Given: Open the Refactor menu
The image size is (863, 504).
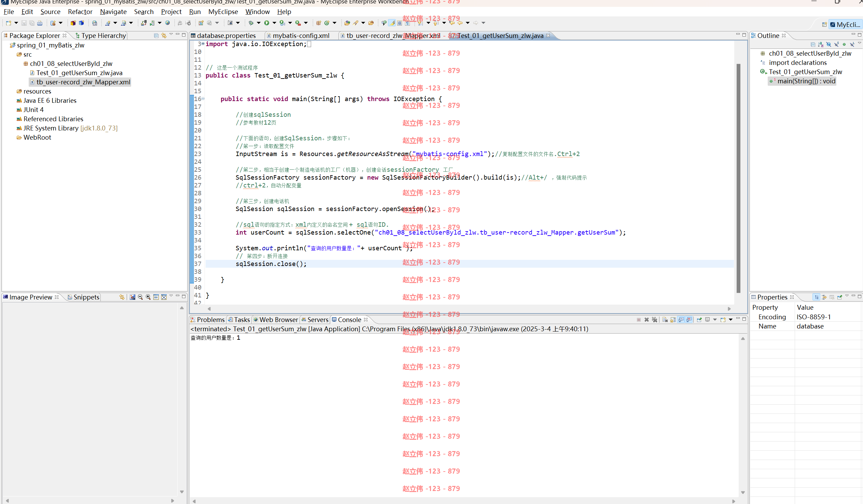Looking at the screenshot, I should tap(80, 12).
